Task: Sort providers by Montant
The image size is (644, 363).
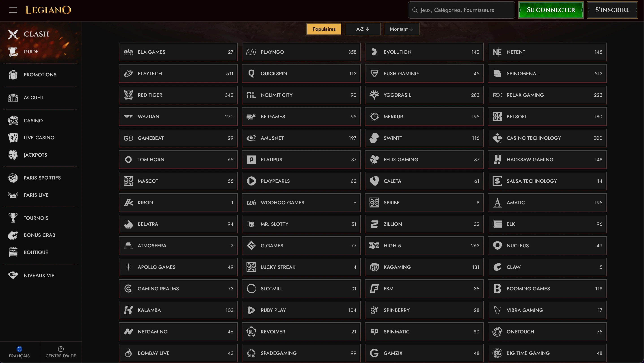Action: click(401, 29)
